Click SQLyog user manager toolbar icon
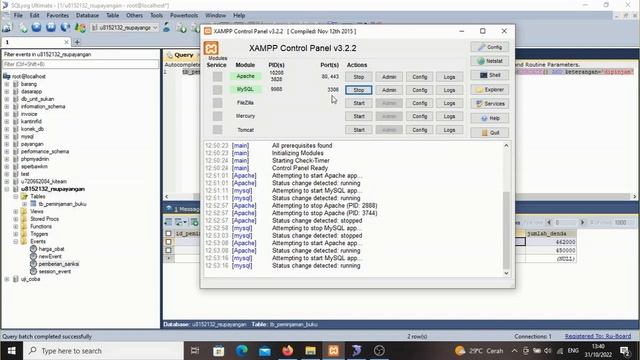 point(167,28)
